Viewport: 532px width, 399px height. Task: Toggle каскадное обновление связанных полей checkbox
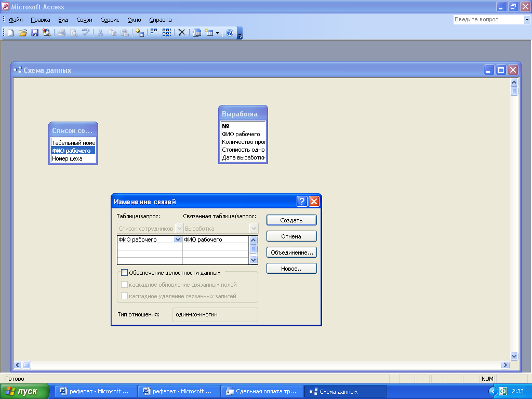(x=125, y=284)
